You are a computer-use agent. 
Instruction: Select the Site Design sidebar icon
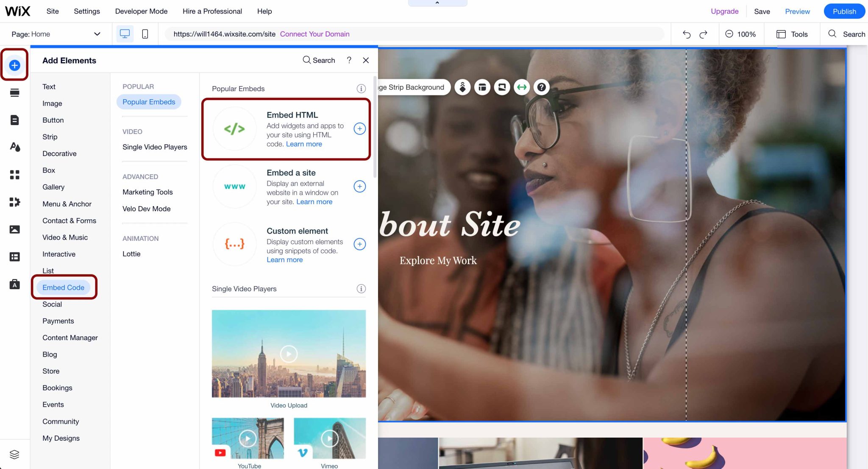coord(14,147)
